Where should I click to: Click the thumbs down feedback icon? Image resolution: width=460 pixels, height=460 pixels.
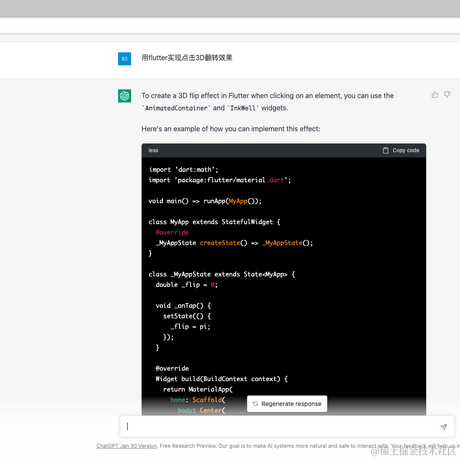(x=447, y=95)
